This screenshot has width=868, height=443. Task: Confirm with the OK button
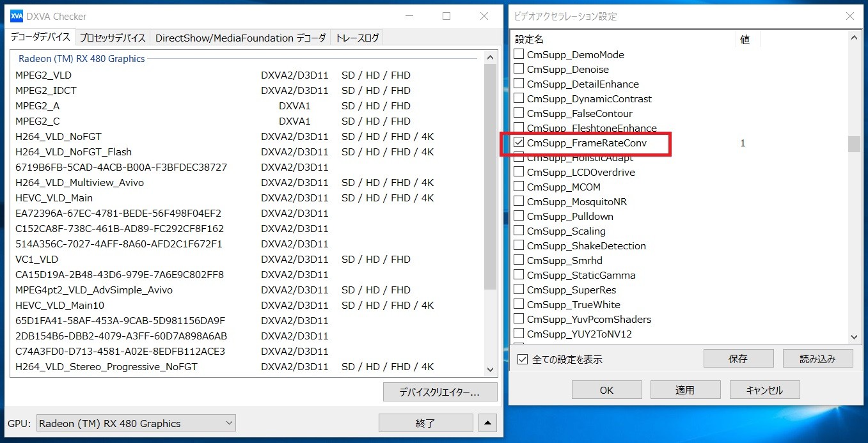click(x=606, y=390)
